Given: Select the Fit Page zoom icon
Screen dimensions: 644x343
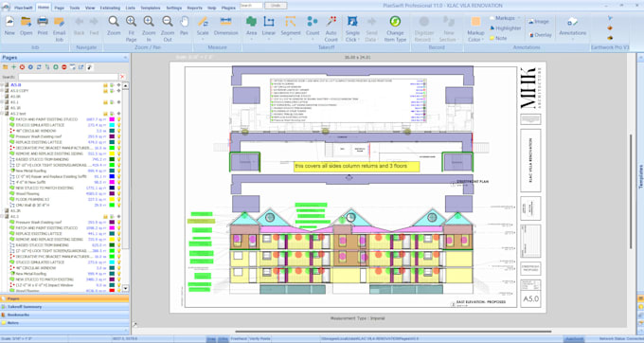Looking at the screenshot, I should pos(131,28).
